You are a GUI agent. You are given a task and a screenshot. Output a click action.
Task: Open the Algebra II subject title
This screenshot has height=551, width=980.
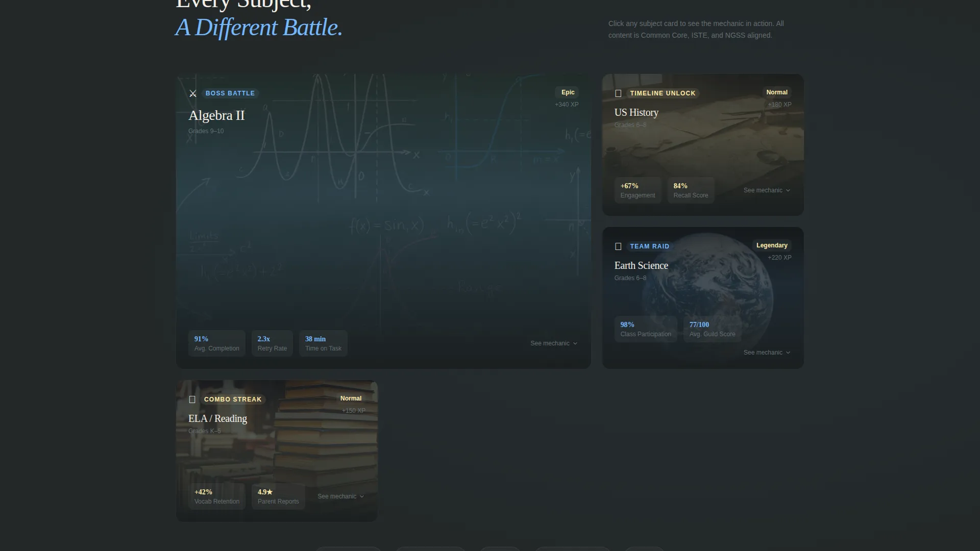(x=216, y=115)
